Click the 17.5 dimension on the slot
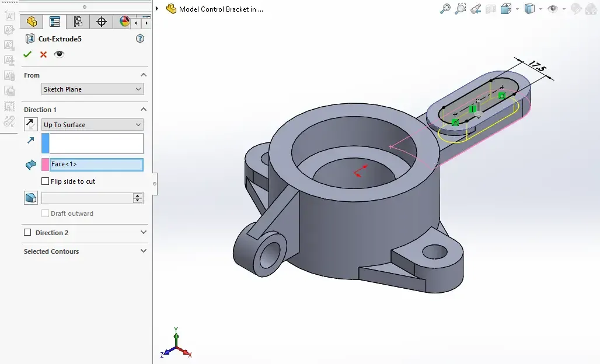 [537, 66]
